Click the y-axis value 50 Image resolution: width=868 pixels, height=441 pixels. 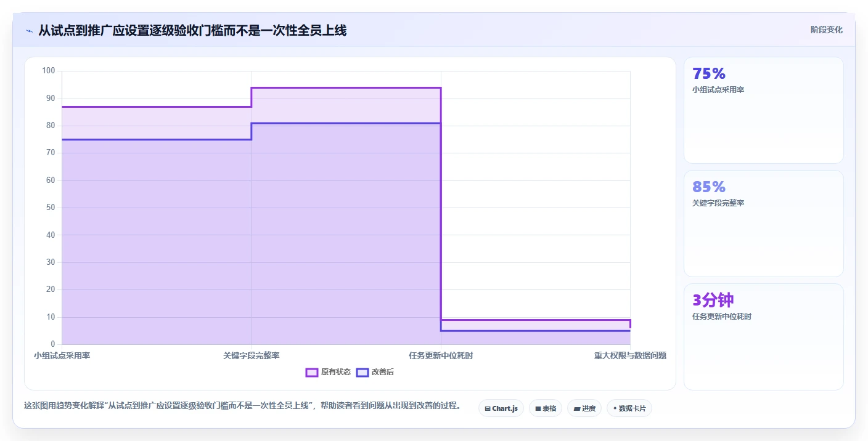point(51,208)
